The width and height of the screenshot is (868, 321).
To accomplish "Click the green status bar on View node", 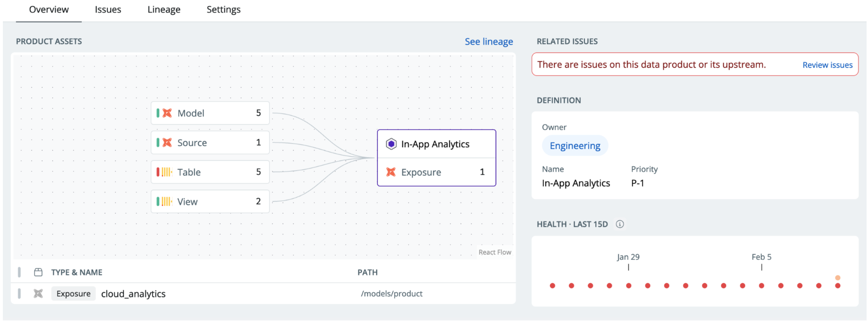I will [x=158, y=202].
